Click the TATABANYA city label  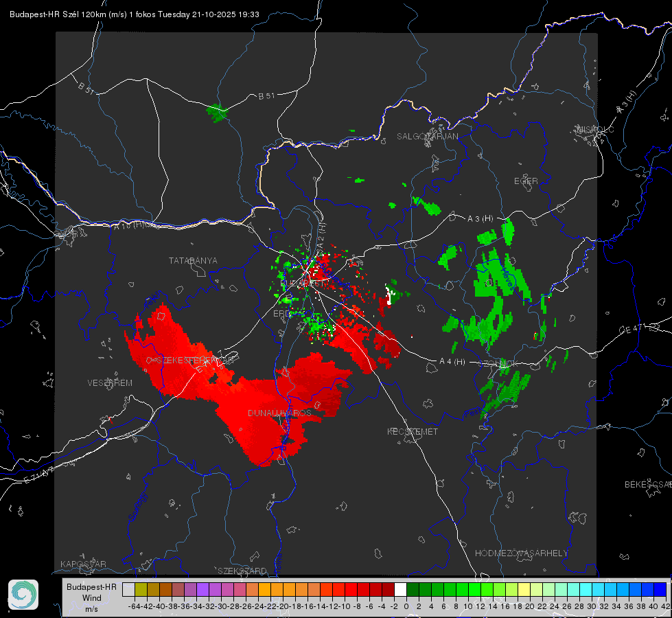tap(193, 261)
